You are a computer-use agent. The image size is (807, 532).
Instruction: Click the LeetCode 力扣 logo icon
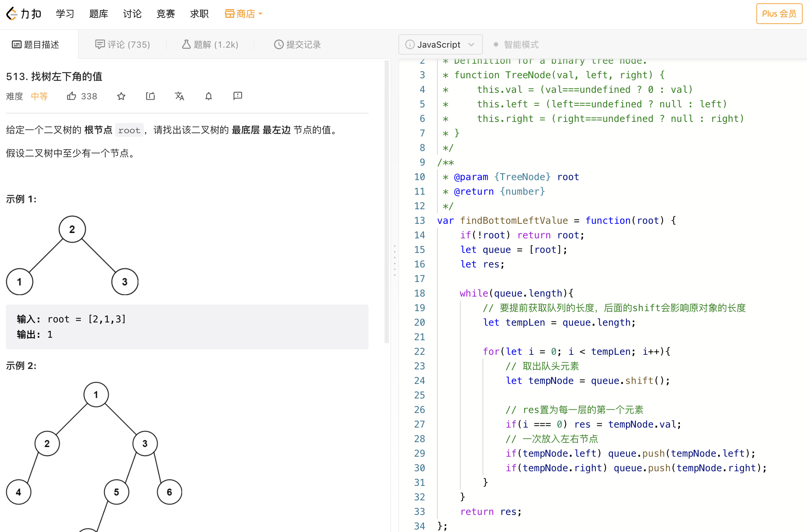point(12,14)
